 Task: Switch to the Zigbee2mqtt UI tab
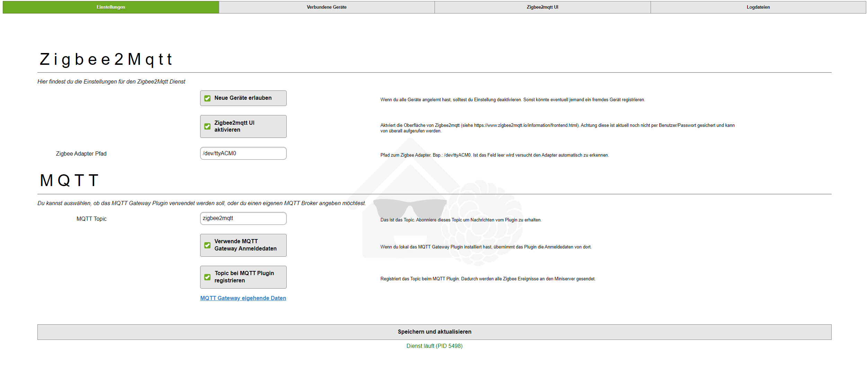click(x=542, y=7)
